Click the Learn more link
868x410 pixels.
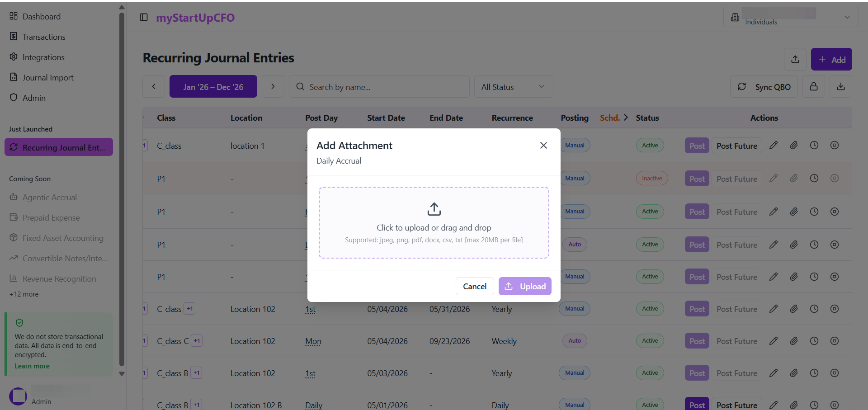coord(32,366)
